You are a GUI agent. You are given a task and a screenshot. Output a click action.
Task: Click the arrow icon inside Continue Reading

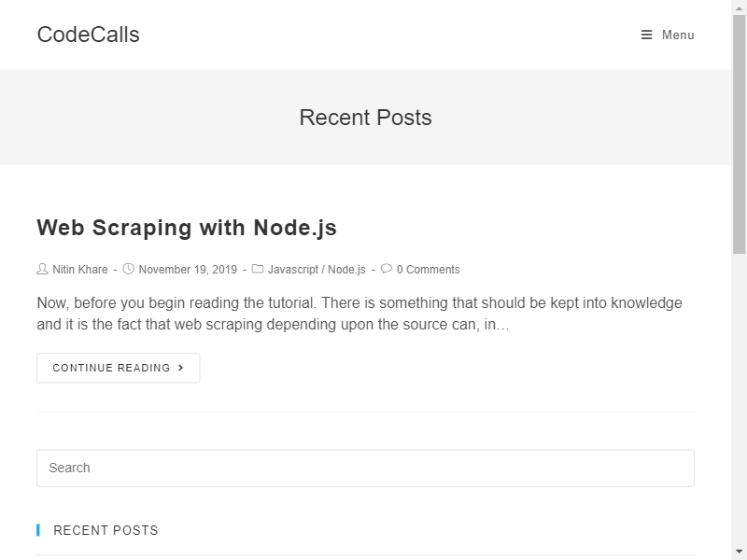tap(180, 368)
